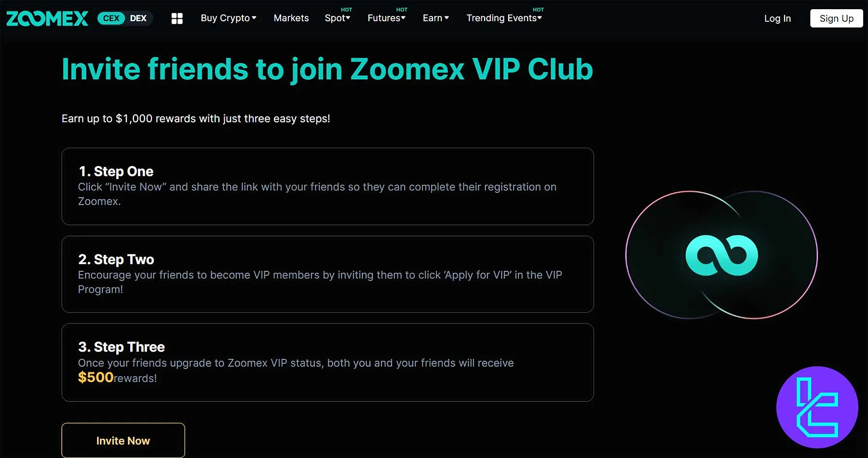The height and width of the screenshot is (458, 868).
Task: Click the Log In link
Action: (777, 18)
